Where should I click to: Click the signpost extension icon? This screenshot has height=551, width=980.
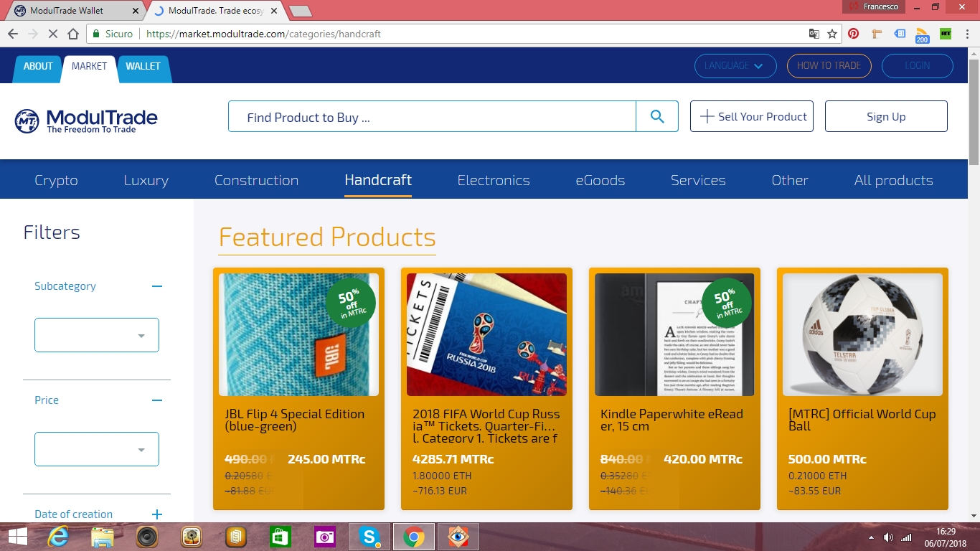point(877,34)
